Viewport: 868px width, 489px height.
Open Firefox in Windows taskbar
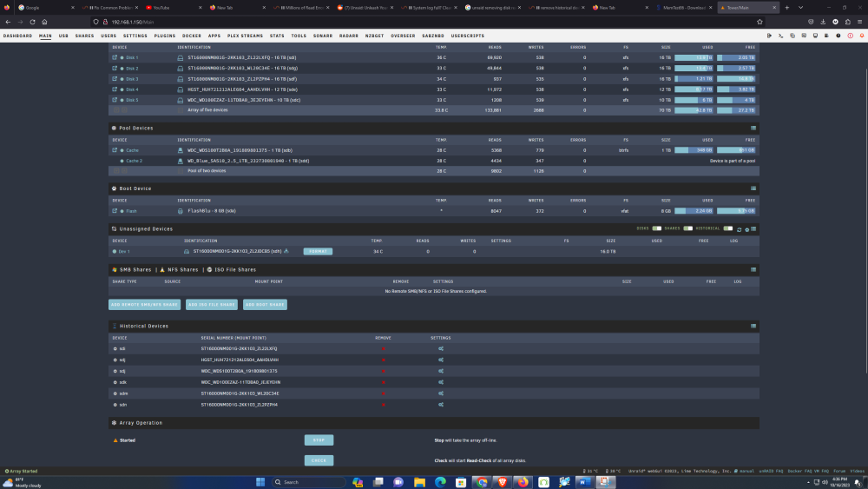(523, 482)
